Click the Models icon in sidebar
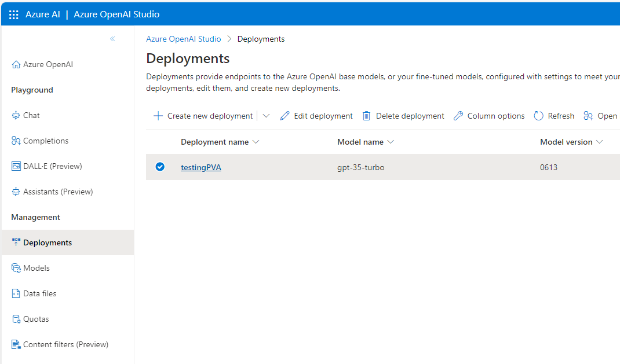Screen dimensions: 620x364 (x=16, y=268)
